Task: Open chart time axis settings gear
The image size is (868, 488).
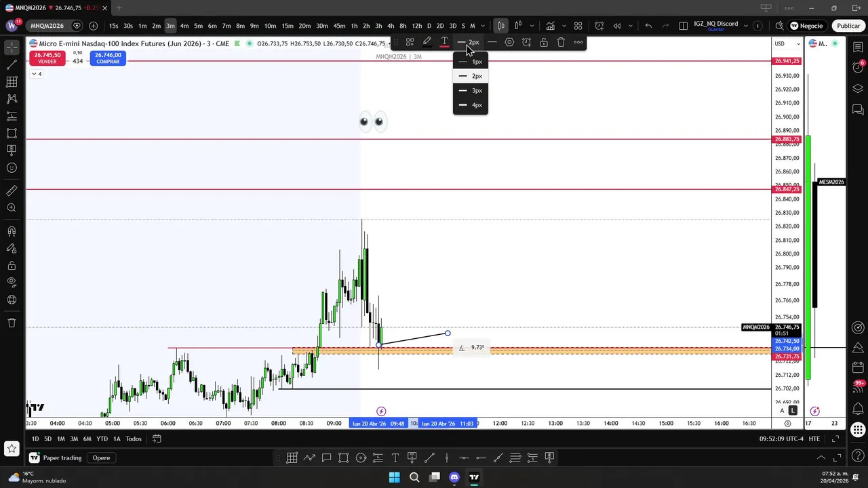Action: tap(787, 423)
